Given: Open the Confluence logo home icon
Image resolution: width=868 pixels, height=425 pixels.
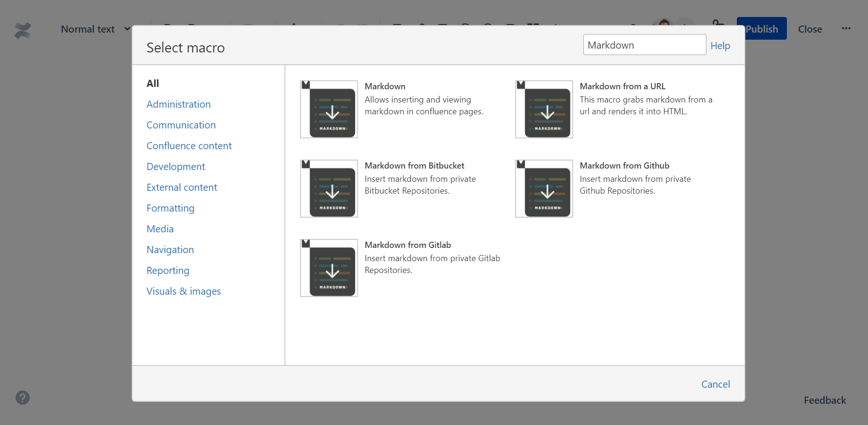Looking at the screenshot, I should (x=23, y=31).
